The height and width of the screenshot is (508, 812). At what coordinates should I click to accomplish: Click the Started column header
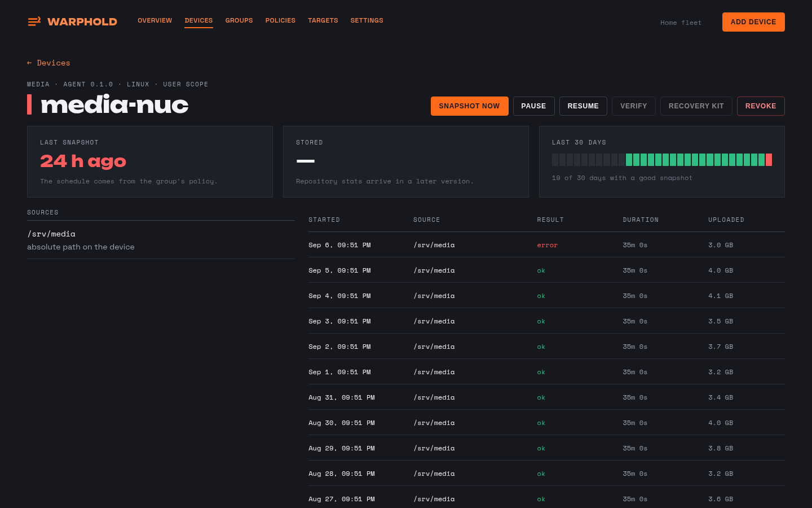click(x=324, y=220)
